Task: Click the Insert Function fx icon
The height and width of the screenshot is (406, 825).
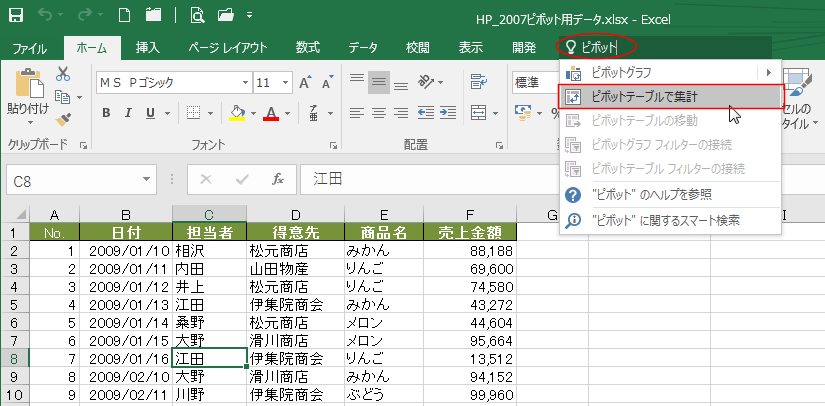Action: click(279, 179)
